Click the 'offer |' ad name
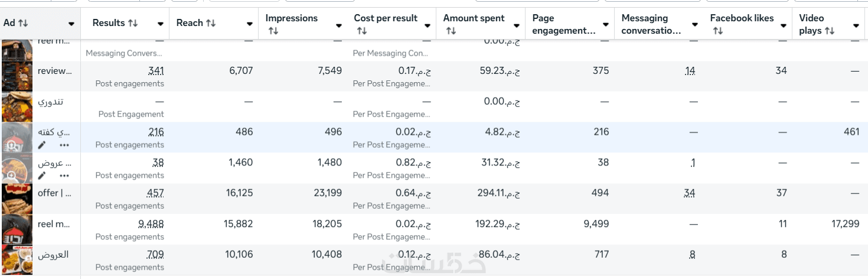 click(54, 193)
